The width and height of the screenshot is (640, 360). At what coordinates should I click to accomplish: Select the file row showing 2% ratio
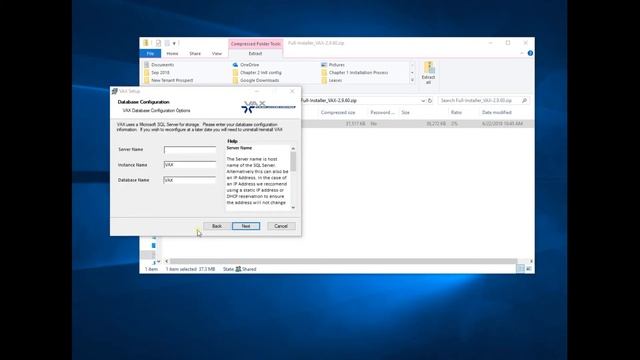418,124
